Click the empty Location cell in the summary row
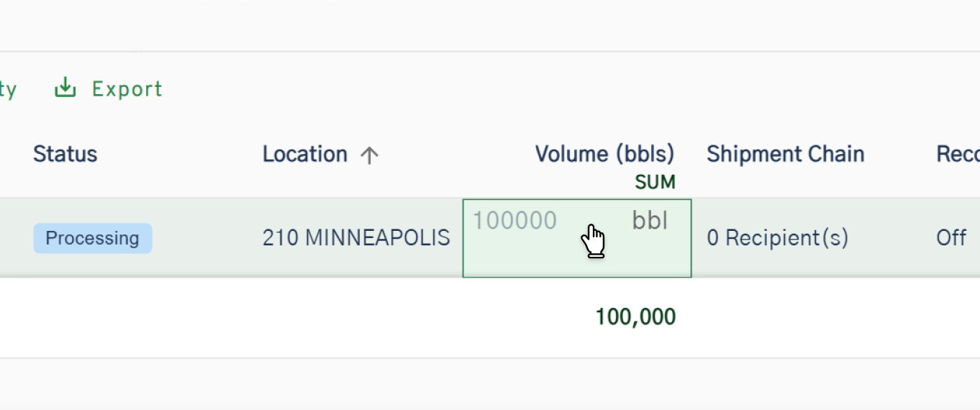980x410 pixels. pyautogui.click(x=356, y=317)
